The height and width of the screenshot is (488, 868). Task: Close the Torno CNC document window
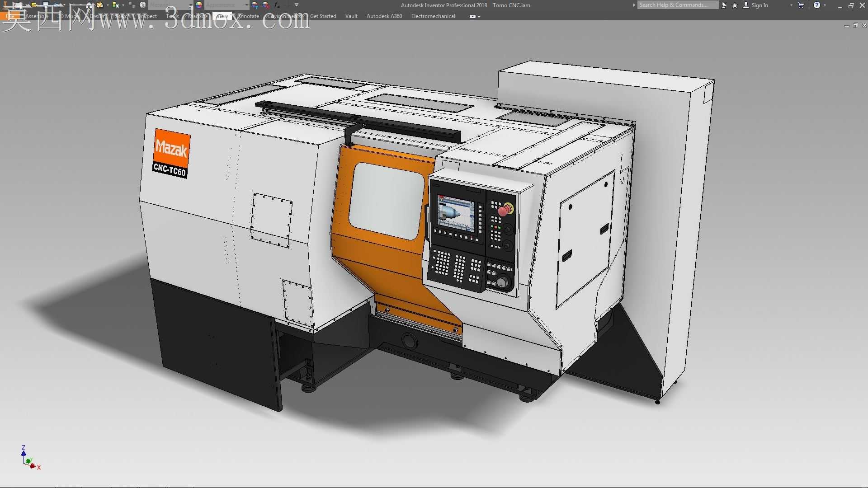tap(864, 26)
